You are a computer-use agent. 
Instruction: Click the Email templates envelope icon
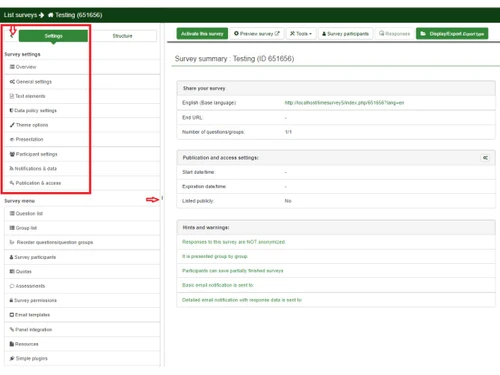[x=12, y=315]
